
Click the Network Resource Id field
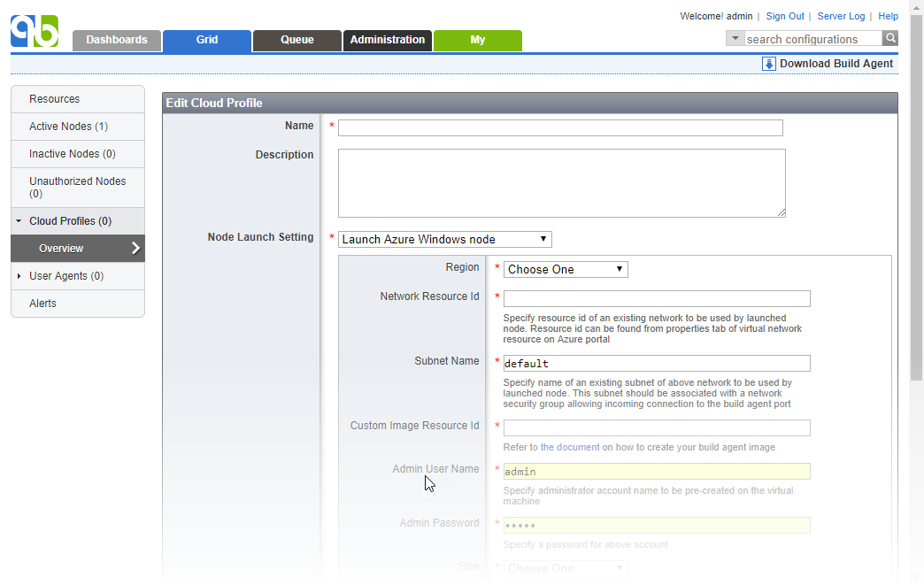(x=657, y=298)
